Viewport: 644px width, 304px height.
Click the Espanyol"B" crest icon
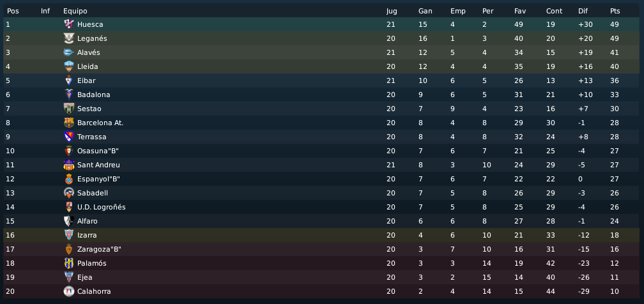pos(68,179)
